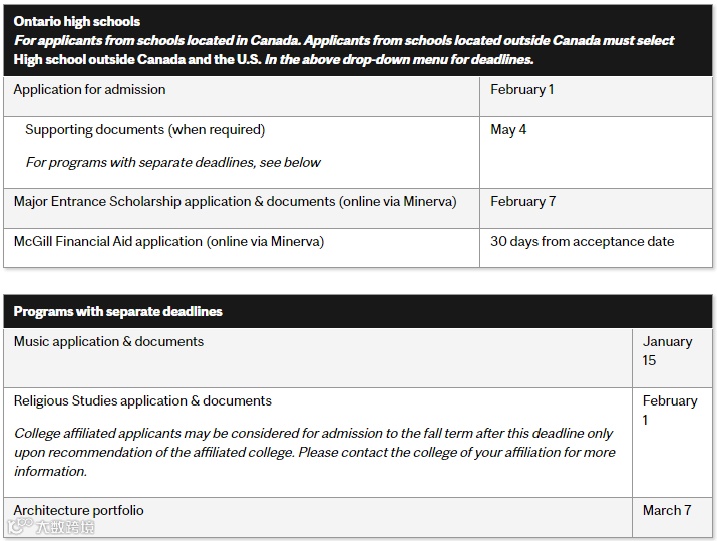
Task: Click the Ontario high schools header title
Action: click(x=77, y=21)
